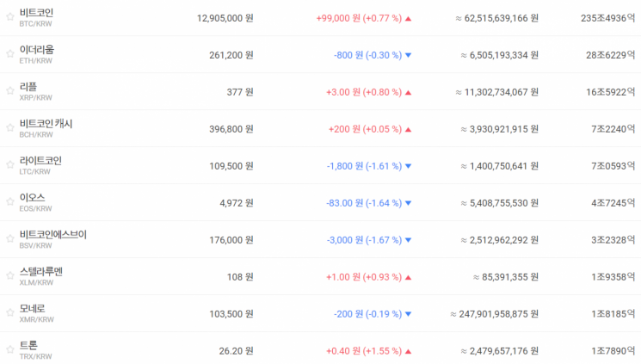Click market cap 16조5922억
Screen dimensions: 641x364
(611, 92)
